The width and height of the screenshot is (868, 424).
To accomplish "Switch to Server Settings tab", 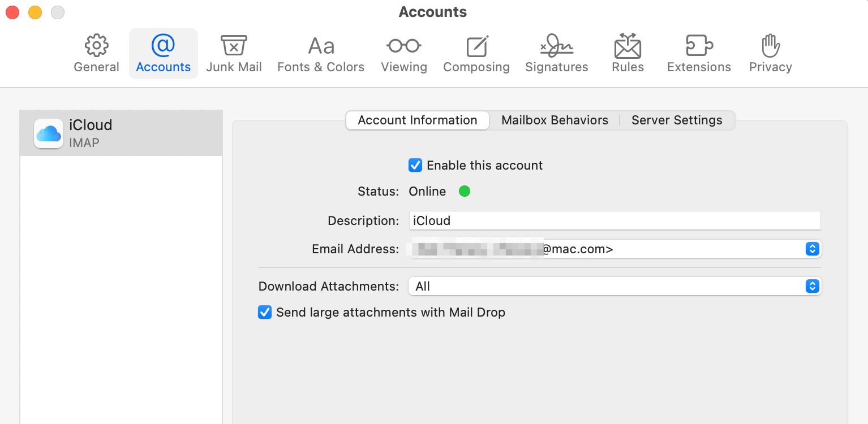I will [x=677, y=120].
